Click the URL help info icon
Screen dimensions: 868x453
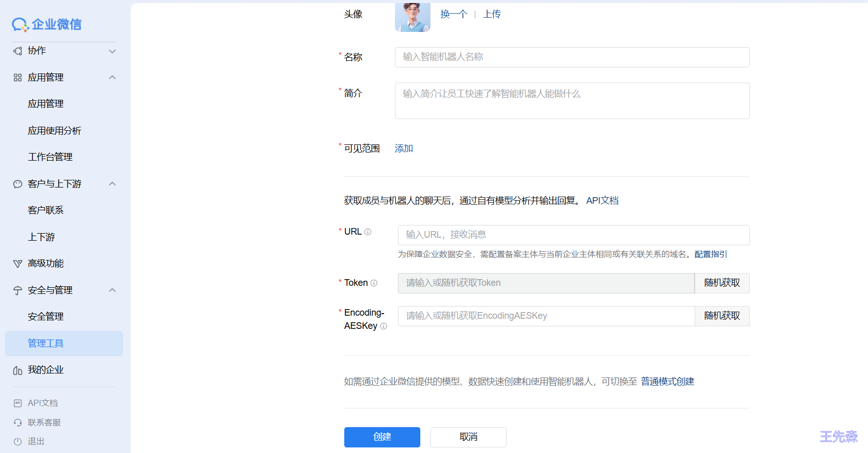pyautogui.click(x=368, y=232)
